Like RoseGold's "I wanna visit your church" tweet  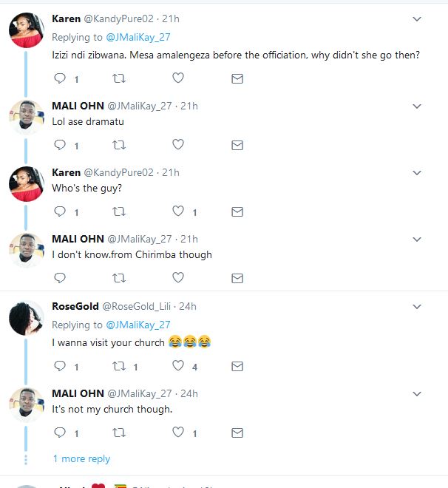pos(177,366)
